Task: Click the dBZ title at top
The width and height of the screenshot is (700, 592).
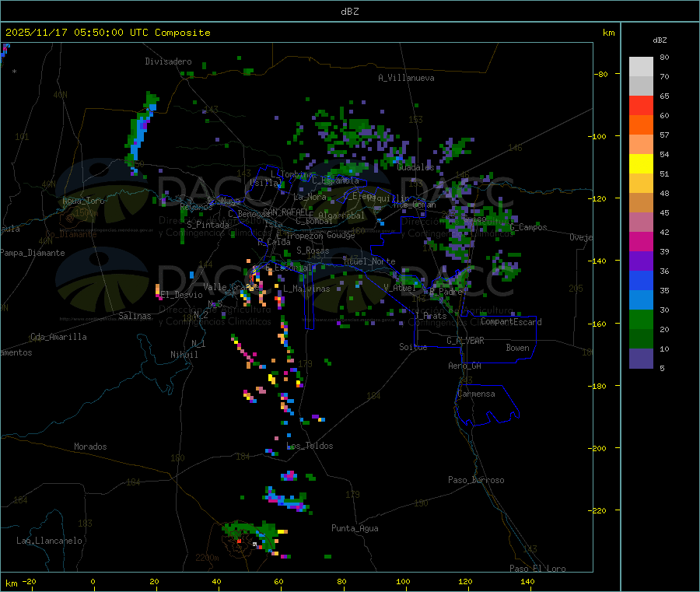Action: click(x=349, y=12)
